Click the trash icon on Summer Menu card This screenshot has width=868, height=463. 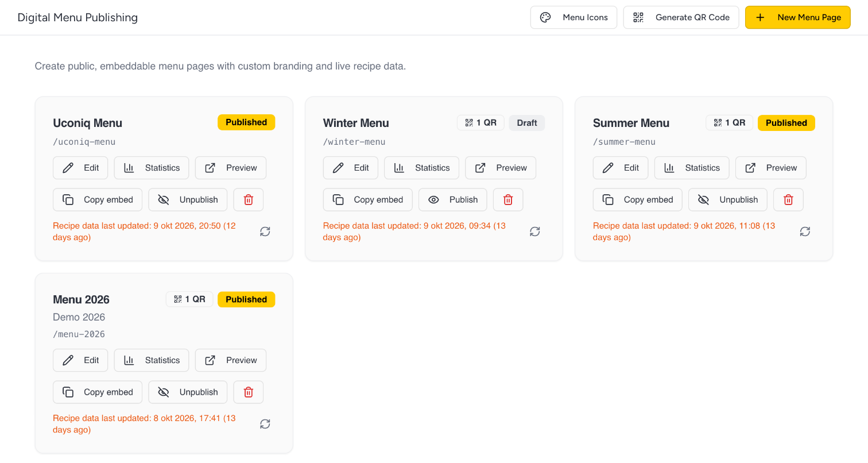tap(788, 200)
